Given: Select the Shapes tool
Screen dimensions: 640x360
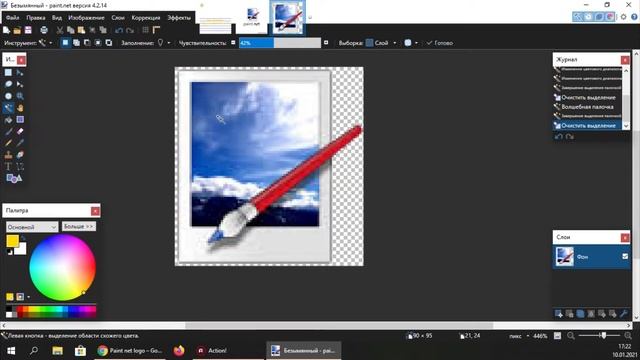Looking at the screenshot, I should pos(14,178).
